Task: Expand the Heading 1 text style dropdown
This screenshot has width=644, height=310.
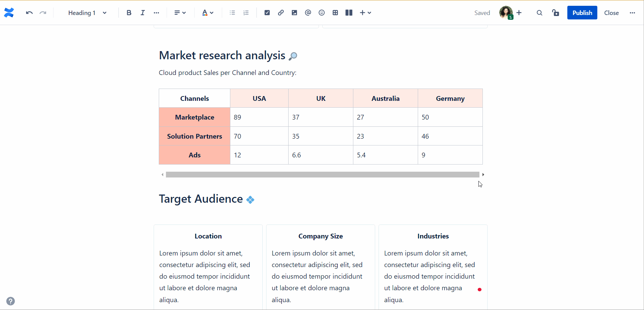Action: coord(87,13)
